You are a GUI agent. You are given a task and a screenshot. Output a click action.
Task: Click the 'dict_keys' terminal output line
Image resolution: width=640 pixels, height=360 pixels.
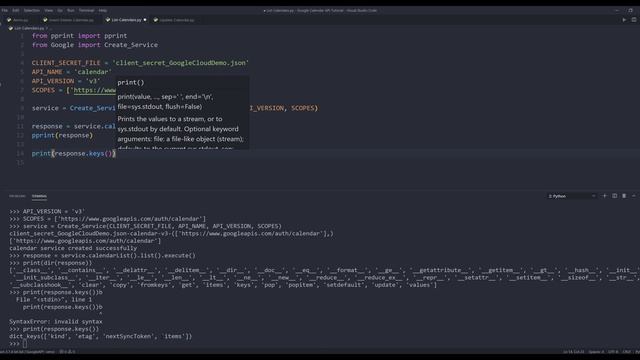pos(100,336)
